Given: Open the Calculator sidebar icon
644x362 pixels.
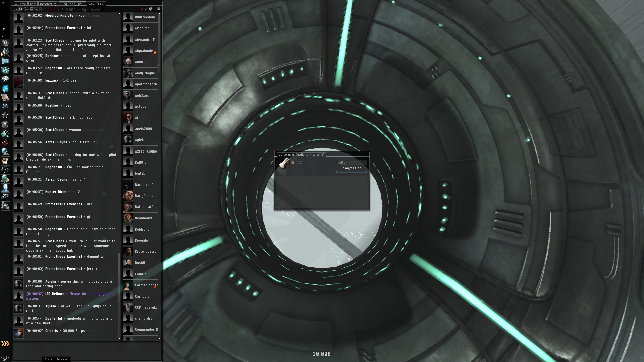Looking at the screenshot, I should click(x=5, y=179).
